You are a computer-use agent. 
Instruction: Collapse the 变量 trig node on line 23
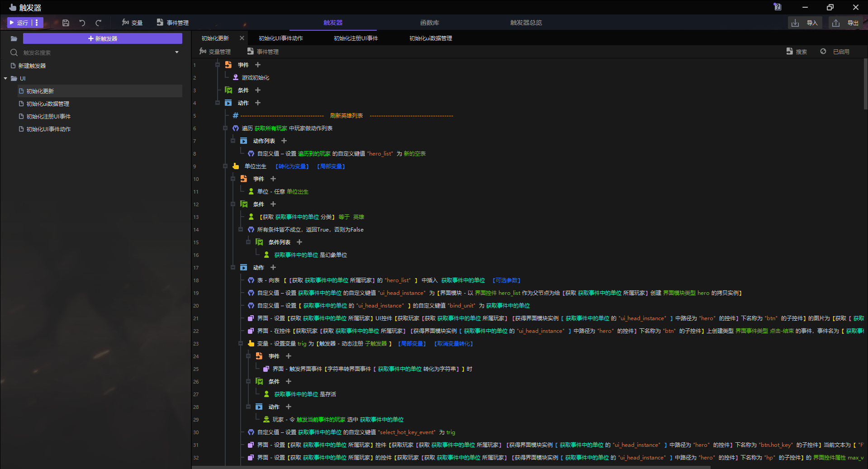coord(241,343)
